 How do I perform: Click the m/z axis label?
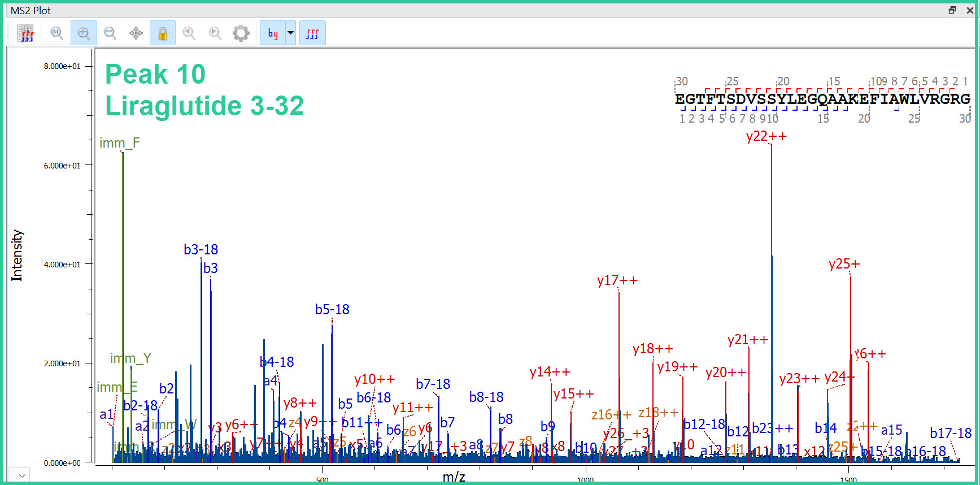point(454,477)
